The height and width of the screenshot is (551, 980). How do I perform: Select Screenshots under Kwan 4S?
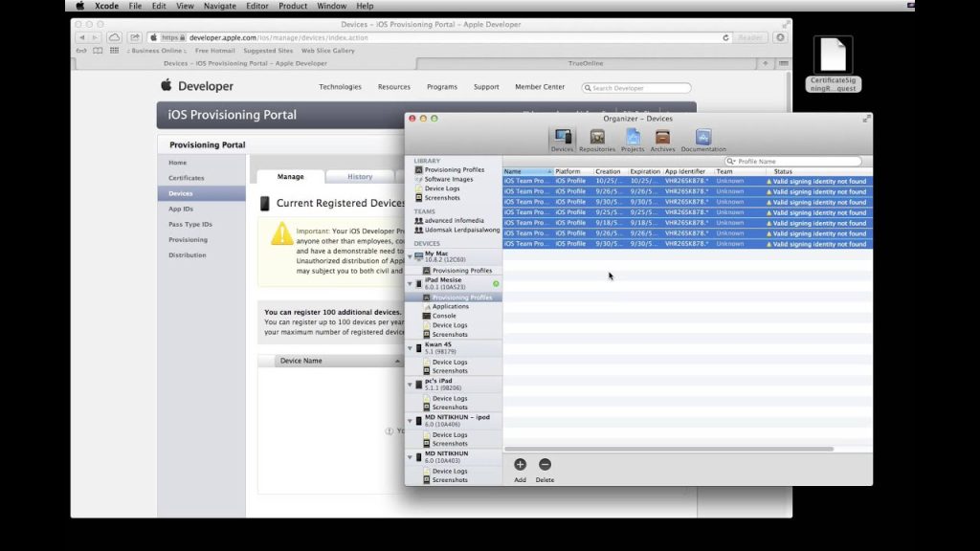coord(450,371)
